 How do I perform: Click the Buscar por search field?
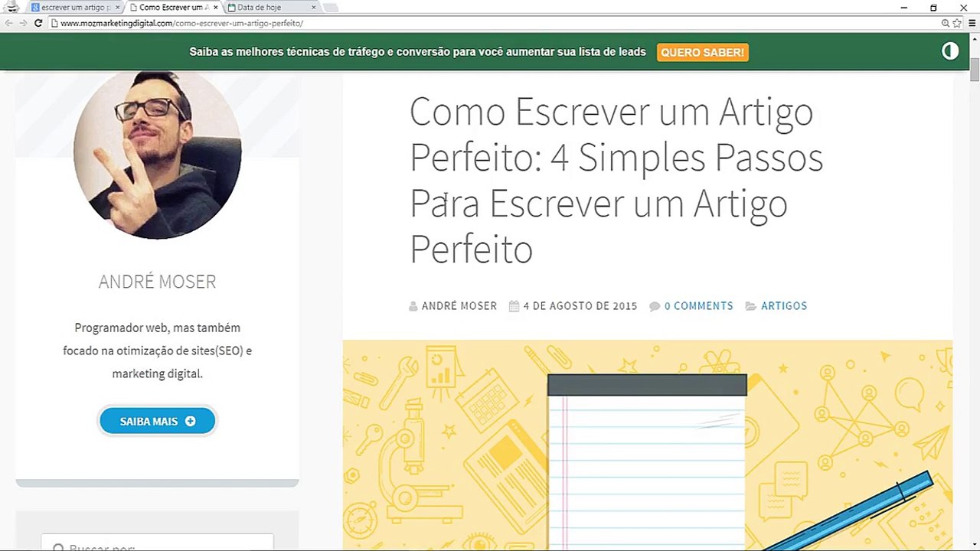coord(157,543)
